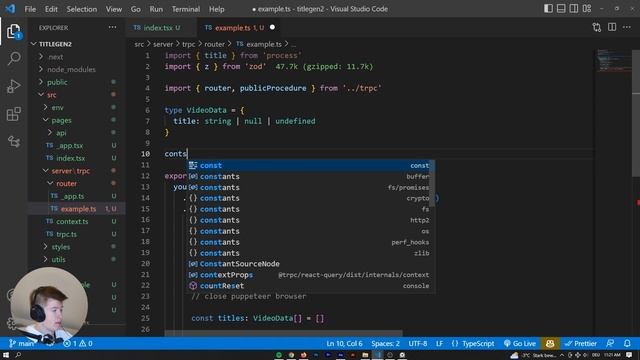The image size is (640, 360).
Task: Change end of line sequence LF
Action: click(x=439, y=343)
